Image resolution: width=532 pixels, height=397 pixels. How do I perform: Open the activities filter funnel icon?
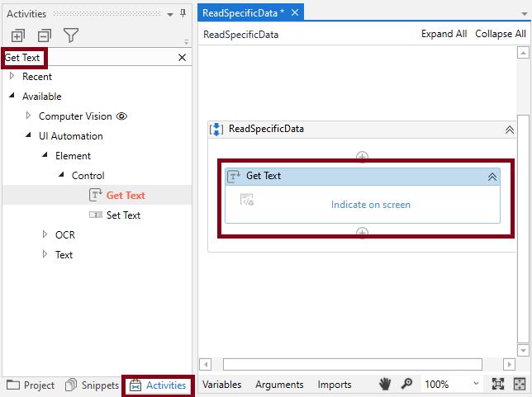coord(71,35)
